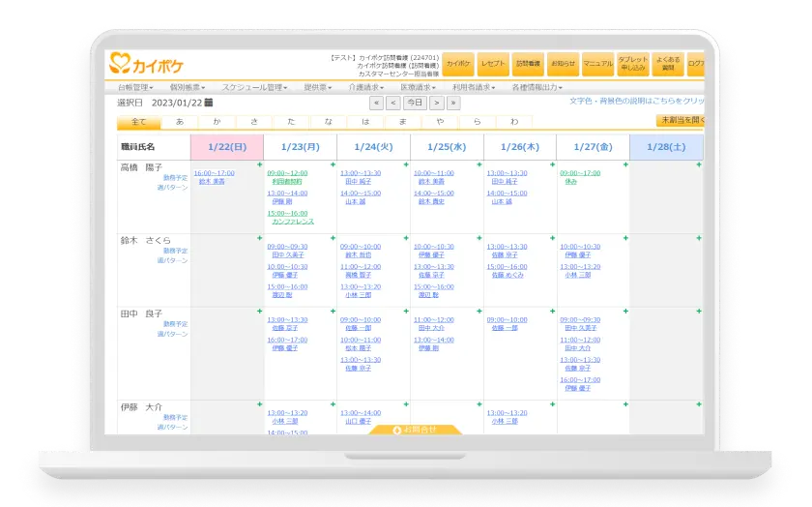This screenshot has height=507, width=812.
Task: Add a schedule entry for 高橋 陽子 on 1/25
Action: tap(479, 164)
